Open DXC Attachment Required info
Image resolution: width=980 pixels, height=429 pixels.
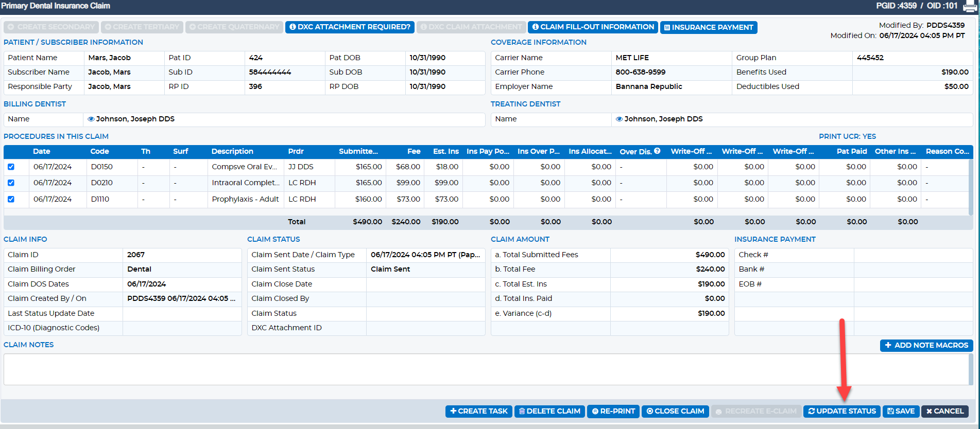click(350, 27)
